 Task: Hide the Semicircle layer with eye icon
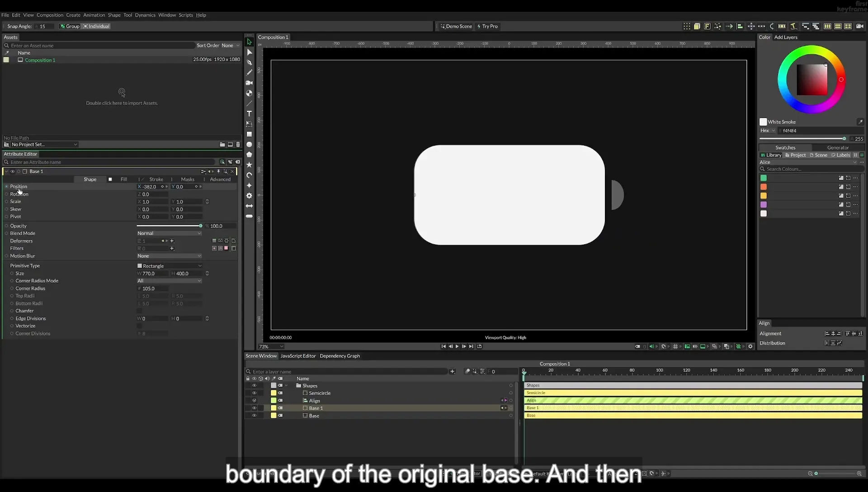pyautogui.click(x=254, y=393)
